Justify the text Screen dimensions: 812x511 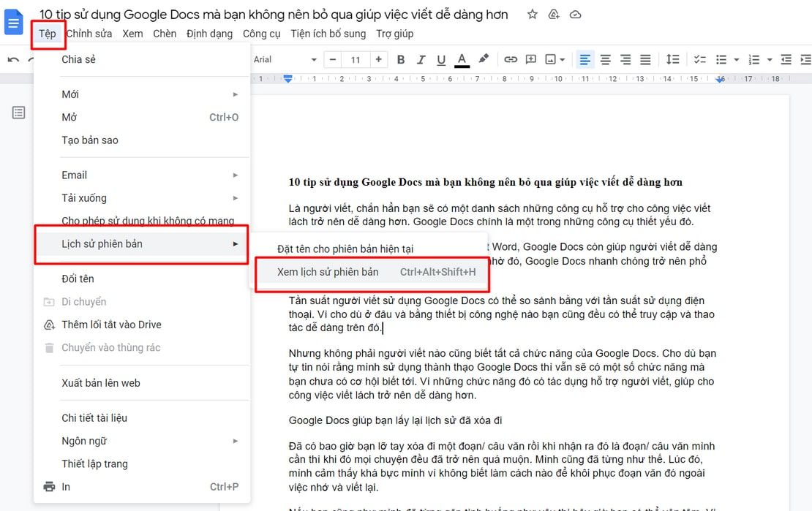pyautogui.click(x=645, y=59)
